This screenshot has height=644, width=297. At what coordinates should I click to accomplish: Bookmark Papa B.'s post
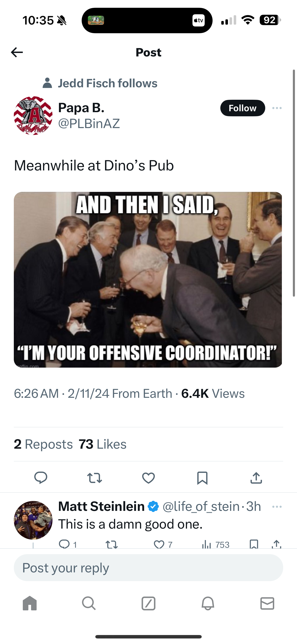tap(202, 478)
